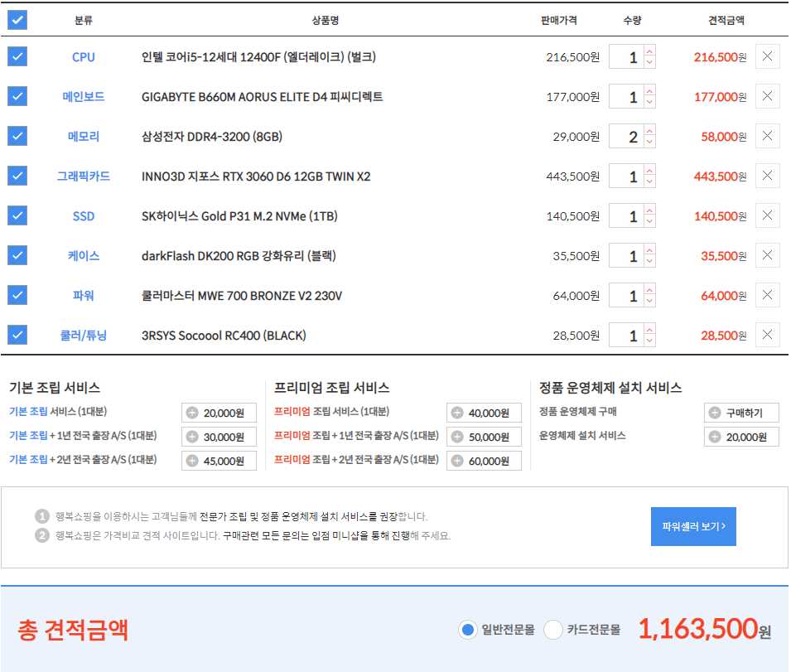Uncheck the 쿨러/튜닝 row checkbox
The height and width of the screenshot is (672, 791).
coord(17,335)
